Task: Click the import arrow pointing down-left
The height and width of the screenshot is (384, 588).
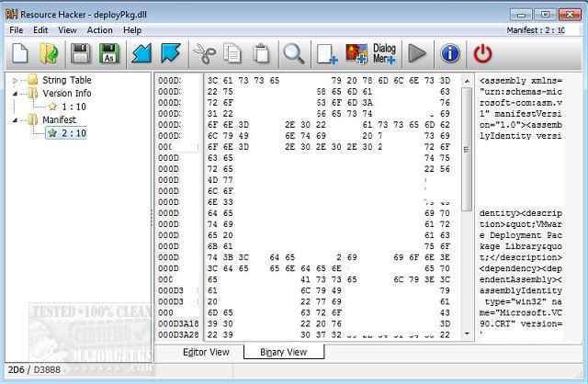Action: coord(141,53)
